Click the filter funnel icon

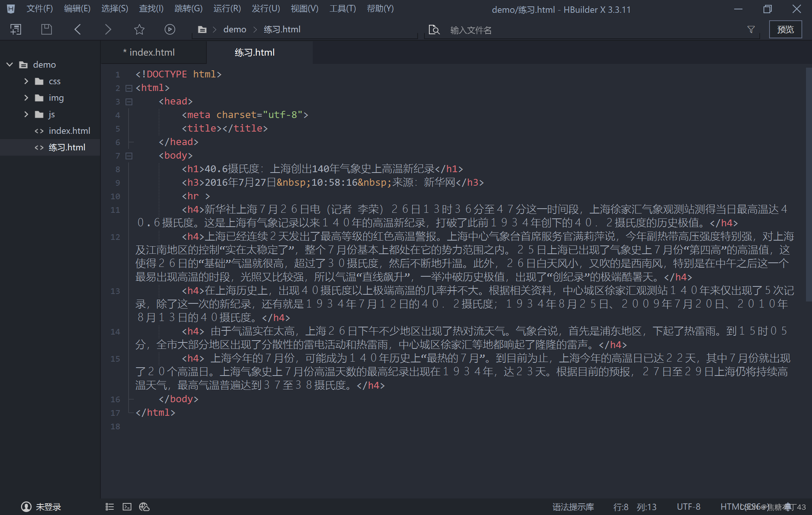click(751, 29)
